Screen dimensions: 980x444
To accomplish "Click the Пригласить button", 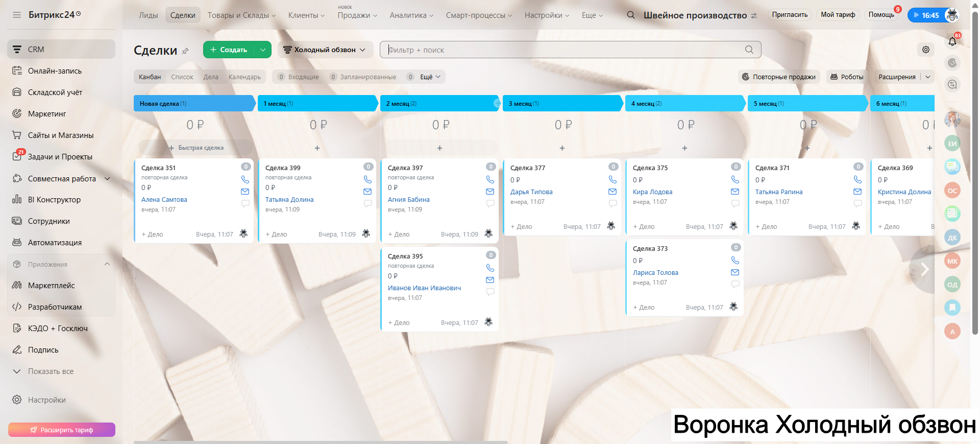I will [x=790, y=15].
